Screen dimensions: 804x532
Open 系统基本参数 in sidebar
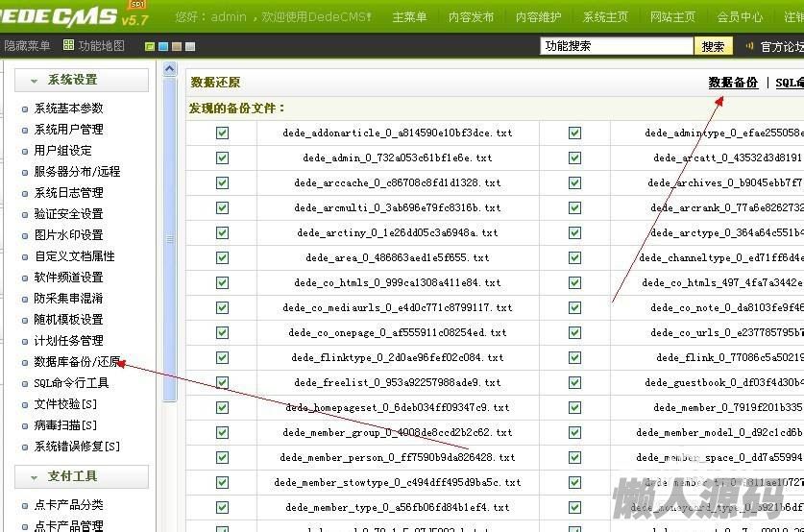(x=69, y=109)
